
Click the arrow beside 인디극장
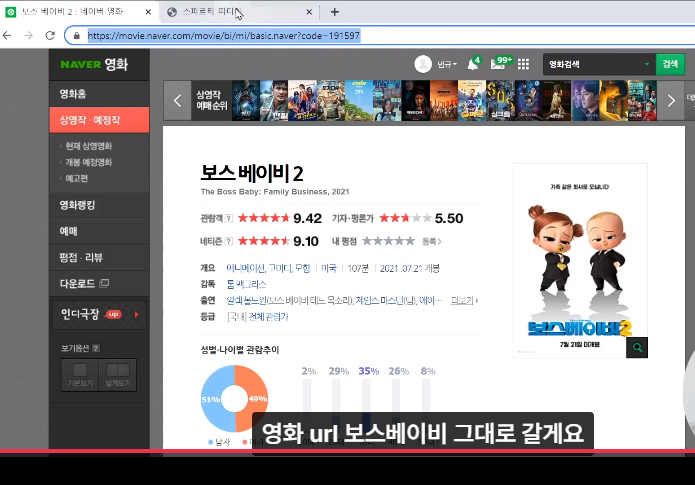click(x=137, y=314)
